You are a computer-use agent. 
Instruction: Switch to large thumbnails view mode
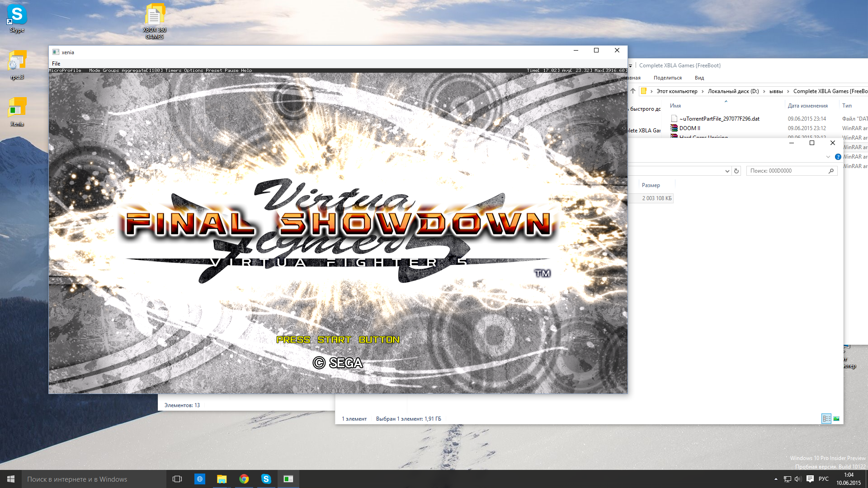pos(836,419)
